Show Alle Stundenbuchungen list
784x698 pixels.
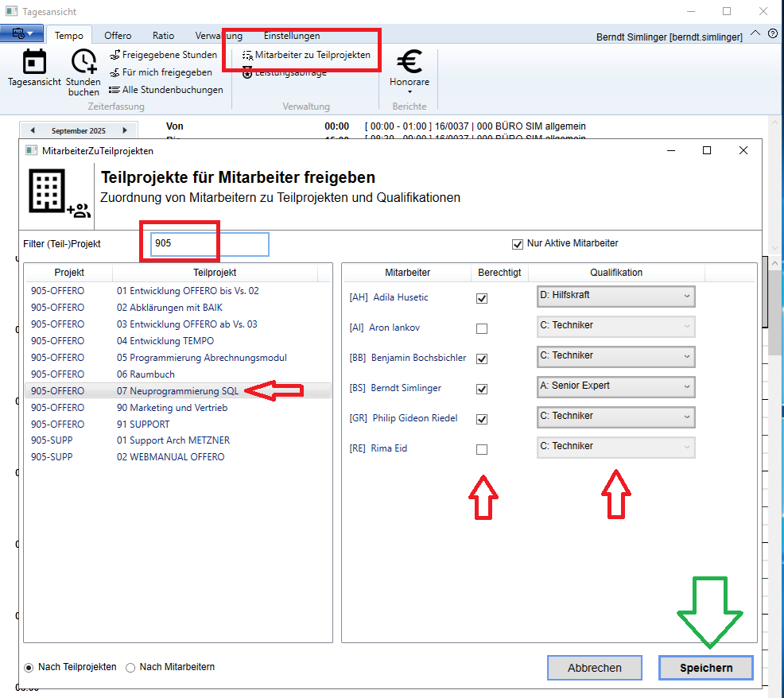pyautogui.click(x=165, y=90)
